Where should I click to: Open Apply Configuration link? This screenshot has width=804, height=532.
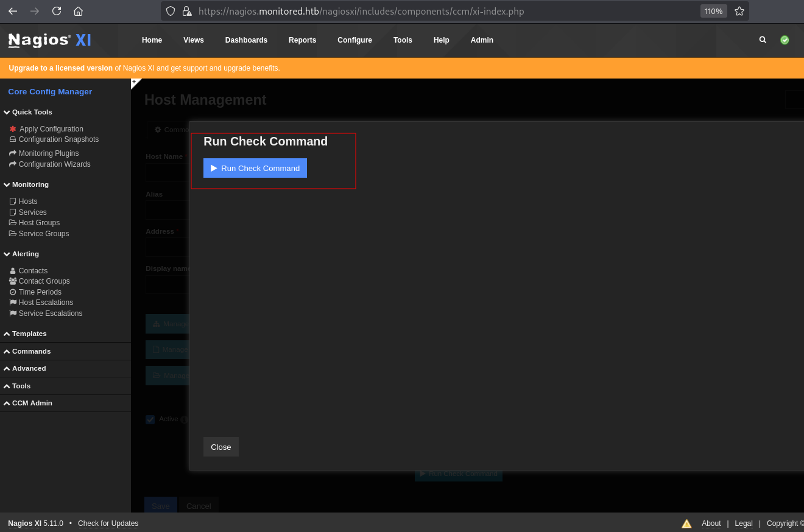click(51, 129)
